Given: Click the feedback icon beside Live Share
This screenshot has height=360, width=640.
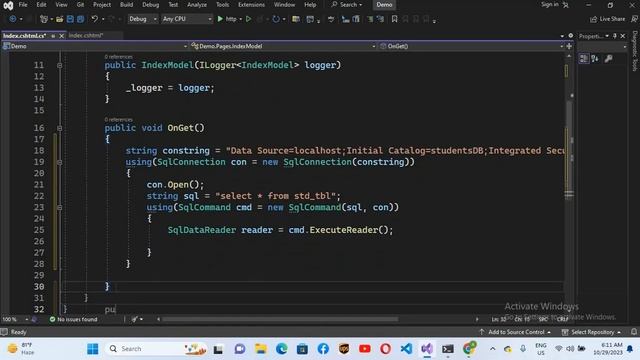Looking at the screenshot, I should 634,19.
